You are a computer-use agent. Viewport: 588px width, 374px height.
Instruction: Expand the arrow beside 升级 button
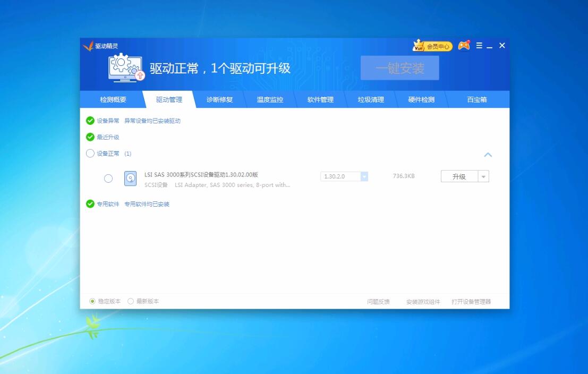pos(483,176)
